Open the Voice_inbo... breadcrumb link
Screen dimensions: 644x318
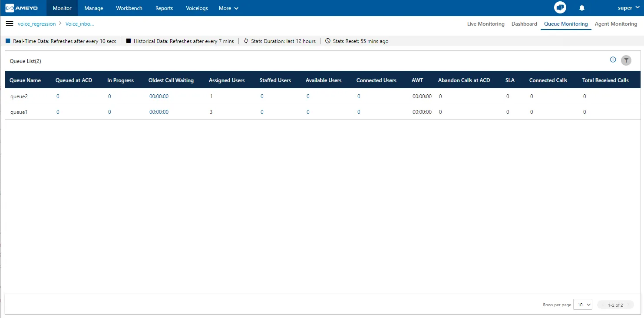tap(79, 24)
